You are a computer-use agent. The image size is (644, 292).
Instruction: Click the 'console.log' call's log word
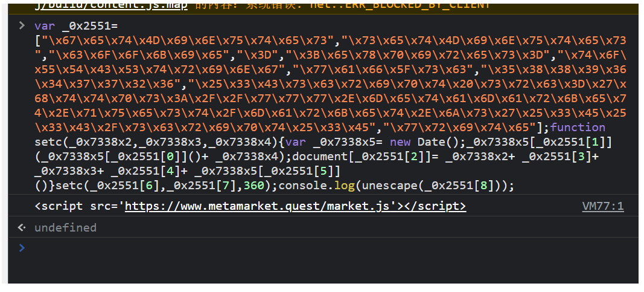coord(344,186)
